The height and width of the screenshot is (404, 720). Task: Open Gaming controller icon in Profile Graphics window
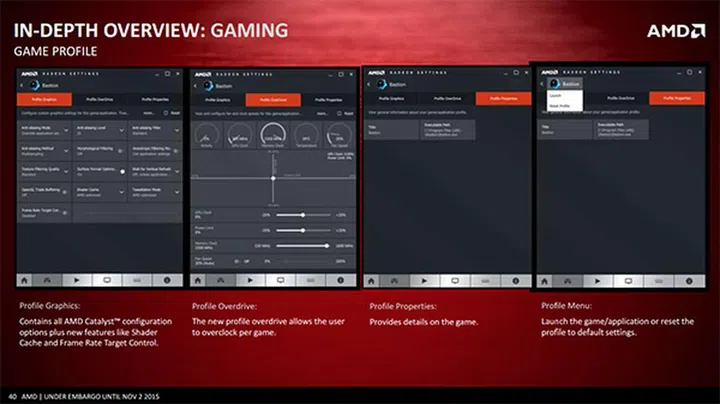coord(47,280)
